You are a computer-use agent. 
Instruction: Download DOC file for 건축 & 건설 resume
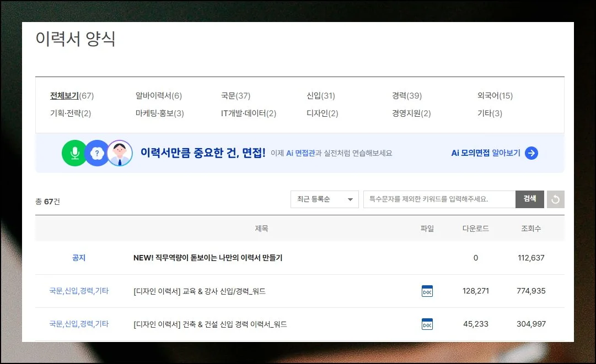pyautogui.click(x=427, y=324)
